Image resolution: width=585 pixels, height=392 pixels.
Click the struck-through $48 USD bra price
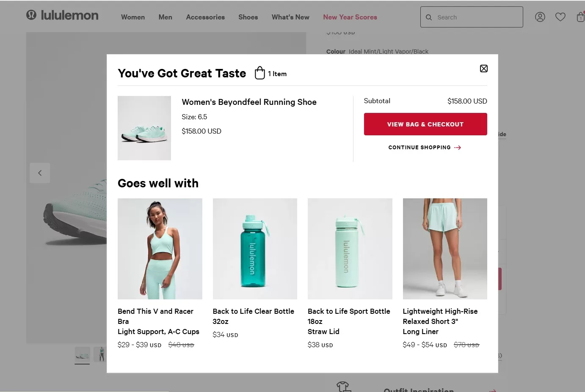[x=181, y=345]
